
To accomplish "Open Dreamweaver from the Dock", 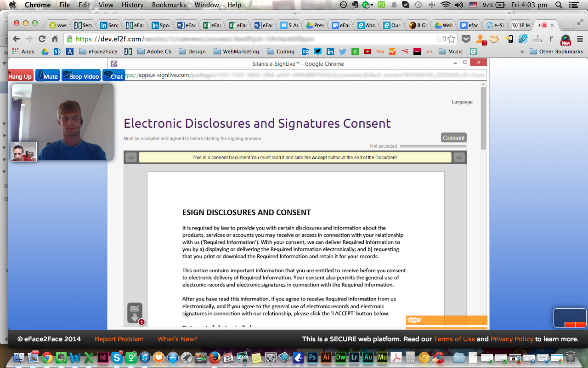I will [x=340, y=357].
